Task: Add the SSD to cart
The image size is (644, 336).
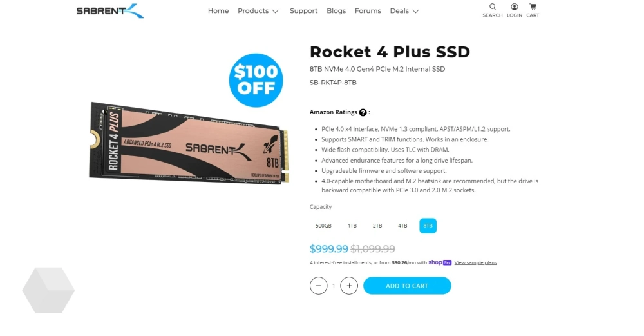Action: click(407, 286)
